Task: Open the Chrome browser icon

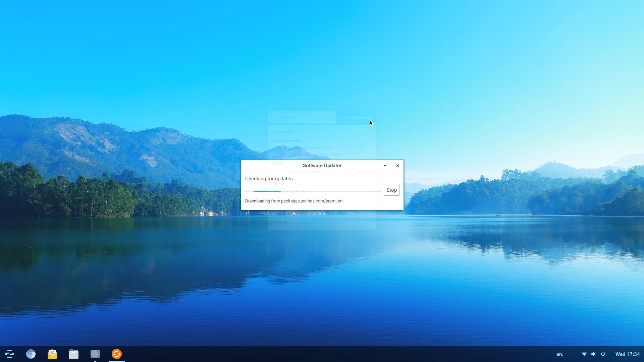Action: [31, 354]
